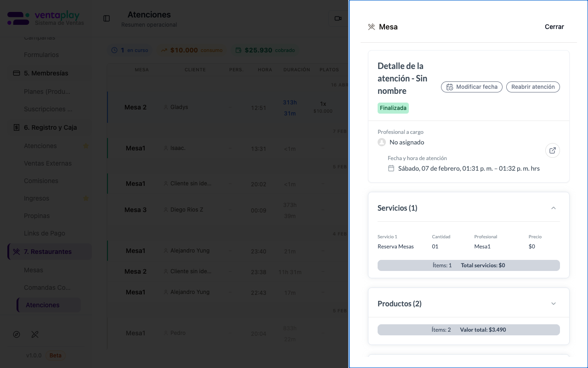
Task: Close the Mesa detail panel with Cerrar
Action: pyautogui.click(x=554, y=27)
